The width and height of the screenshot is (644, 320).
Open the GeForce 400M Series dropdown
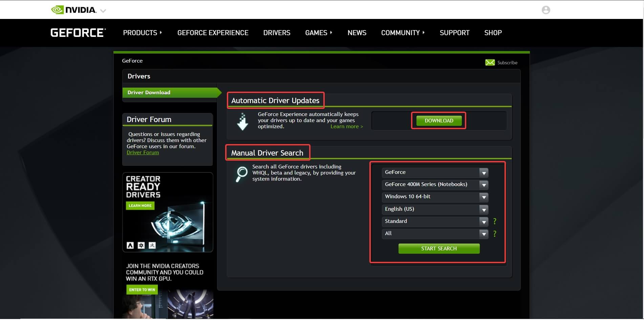pos(435,185)
